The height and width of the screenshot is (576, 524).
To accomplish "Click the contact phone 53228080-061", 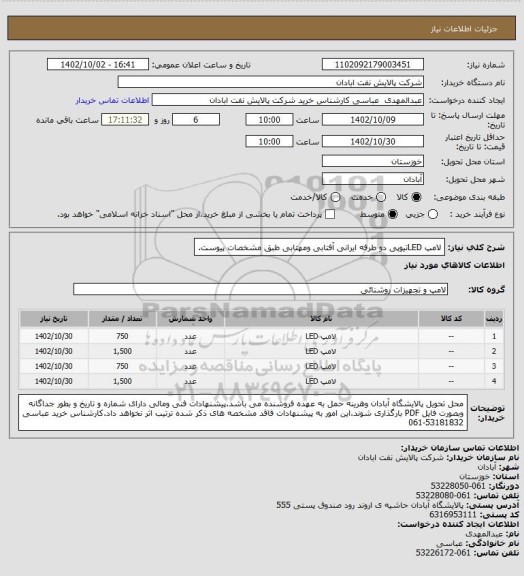I will click(443, 495).
